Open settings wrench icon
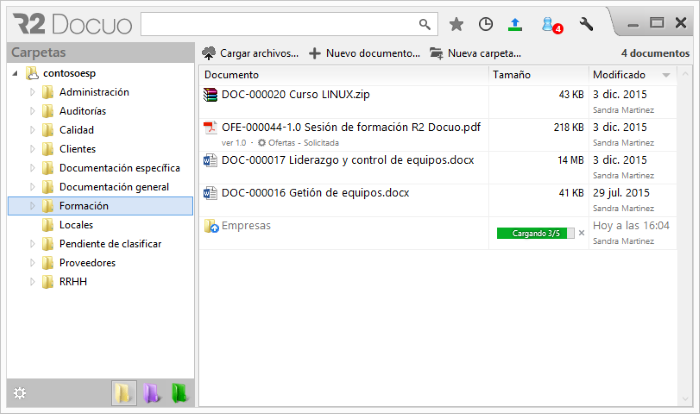 [x=586, y=24]
